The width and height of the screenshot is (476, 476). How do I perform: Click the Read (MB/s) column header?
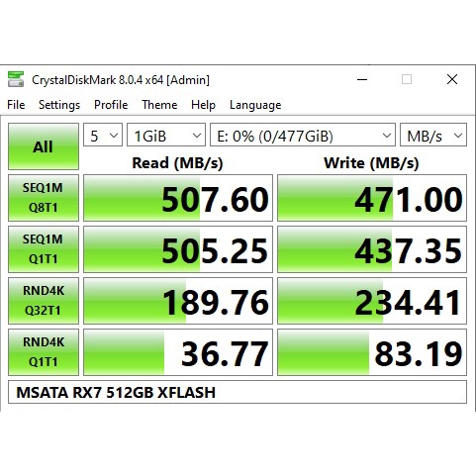(177, 163)
